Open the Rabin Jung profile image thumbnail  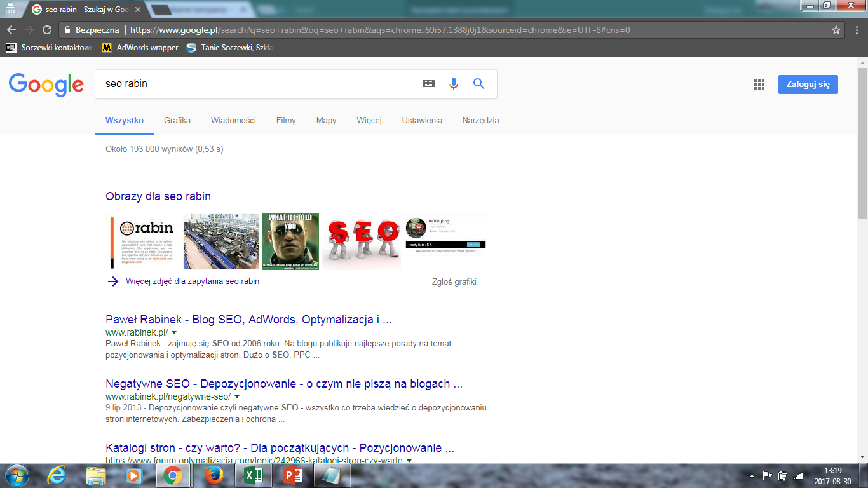pos(445,236)
